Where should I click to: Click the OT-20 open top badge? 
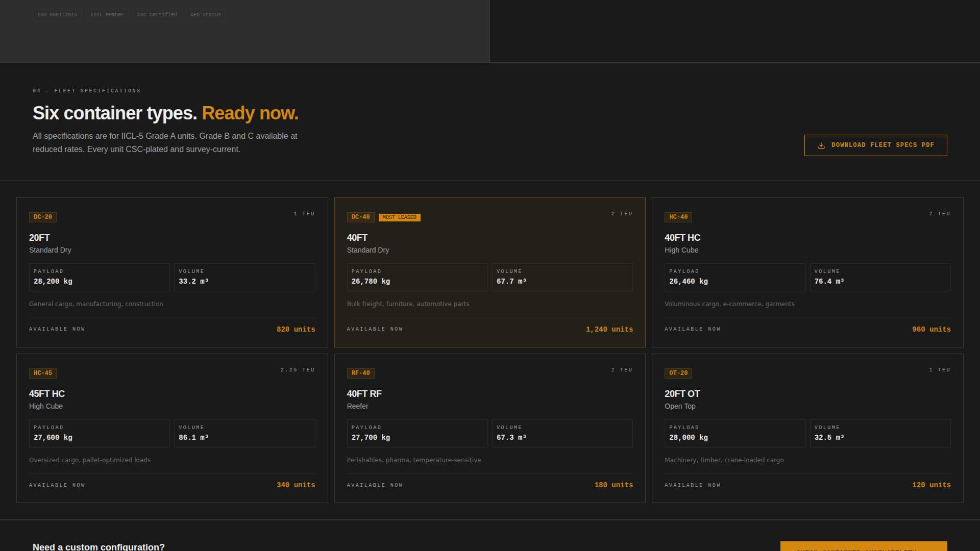click(678, 373)
